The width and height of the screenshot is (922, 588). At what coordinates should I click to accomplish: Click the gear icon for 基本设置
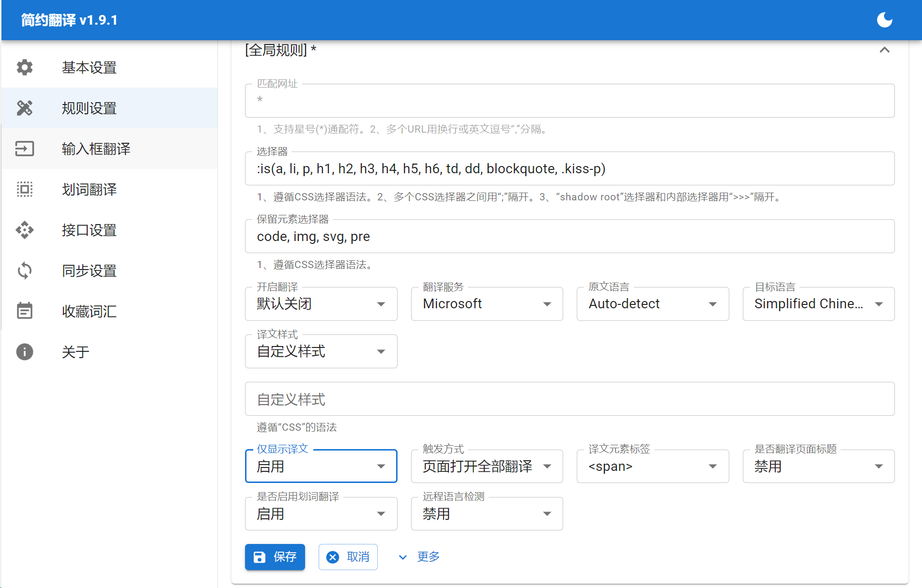pos(25,67)
